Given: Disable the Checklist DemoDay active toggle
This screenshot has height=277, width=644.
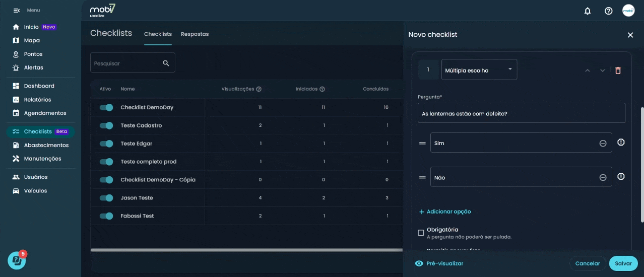Looking at the screenshot, I should 106,107.
